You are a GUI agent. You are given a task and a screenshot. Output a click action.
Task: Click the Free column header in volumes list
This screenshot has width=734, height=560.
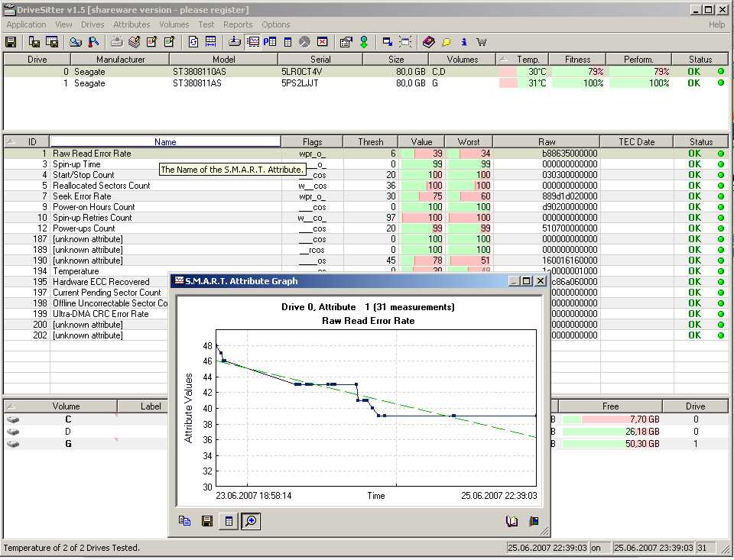(610, 406)
